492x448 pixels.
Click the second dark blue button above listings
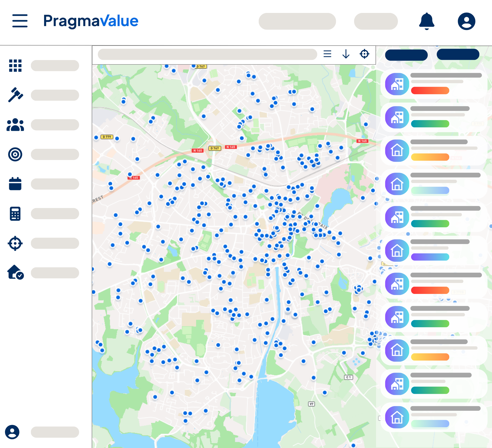[x=458, y=54]
